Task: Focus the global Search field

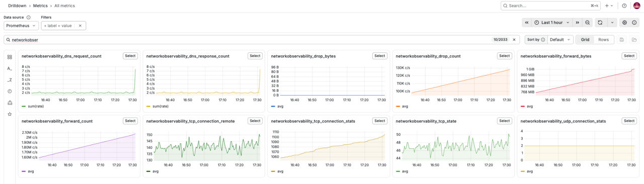Action: pyautogui.click(x=551, y=6)
